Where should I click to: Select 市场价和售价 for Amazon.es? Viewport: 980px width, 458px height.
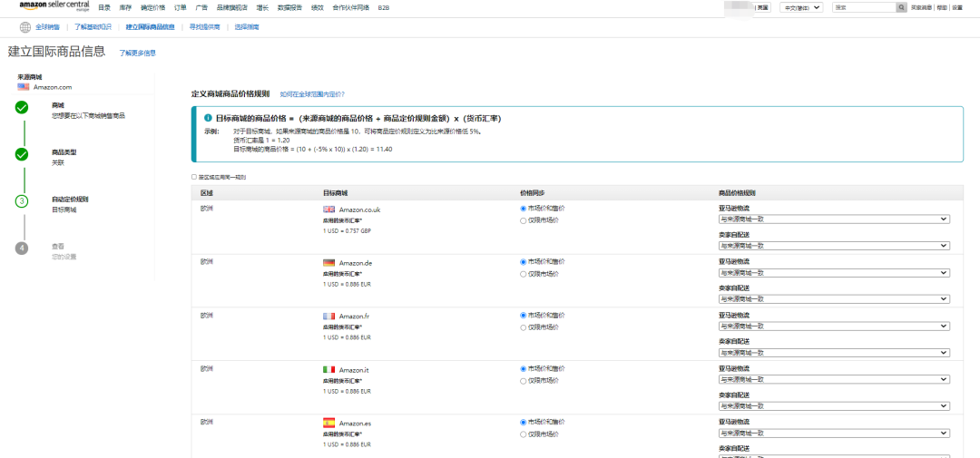[524, 422]
